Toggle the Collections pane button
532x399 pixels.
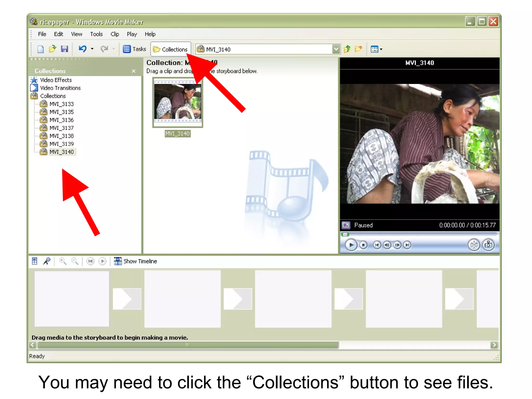(171, 49)
